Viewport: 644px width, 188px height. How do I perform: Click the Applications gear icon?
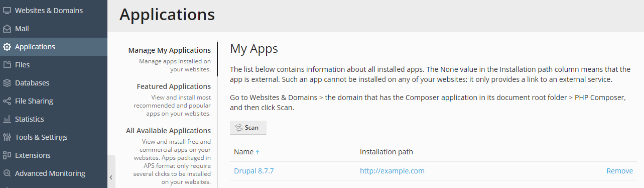[x=7, y=47]
